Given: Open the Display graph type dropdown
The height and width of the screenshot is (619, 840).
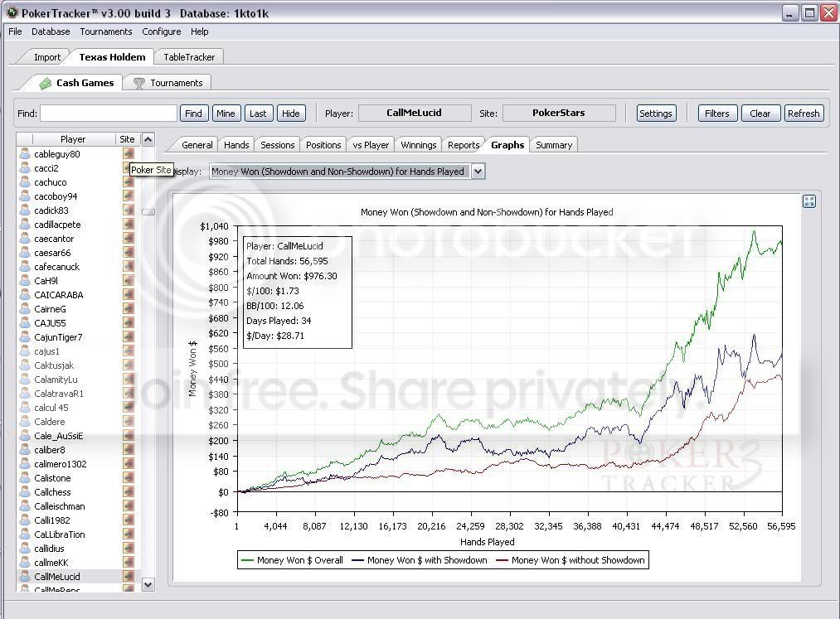Looking at the screenshot, I should (x=478, y=172).
